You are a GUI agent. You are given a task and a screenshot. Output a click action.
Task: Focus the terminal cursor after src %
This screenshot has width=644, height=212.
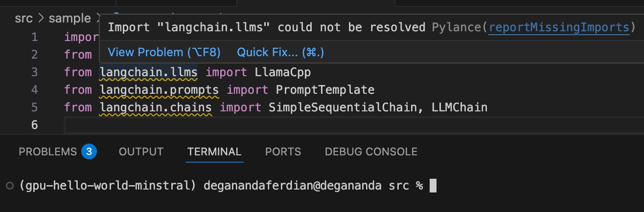tap(433, 186)
